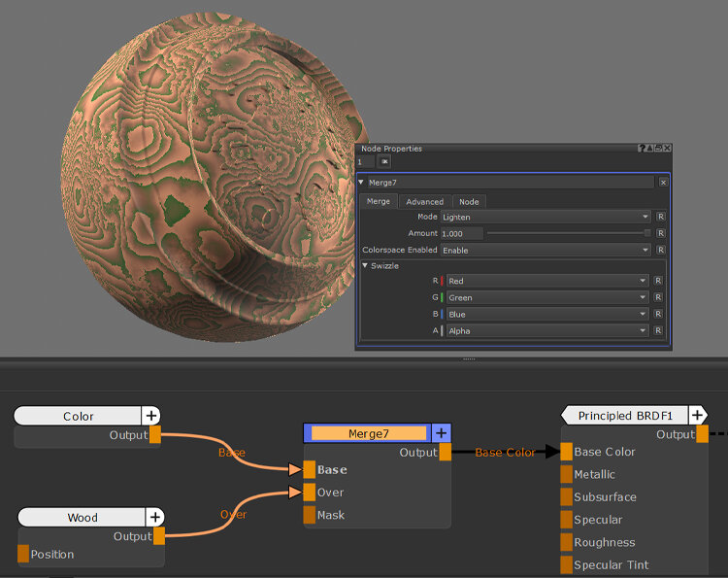
Task: Reset Amount with its R button
Action: click(661, 233)
